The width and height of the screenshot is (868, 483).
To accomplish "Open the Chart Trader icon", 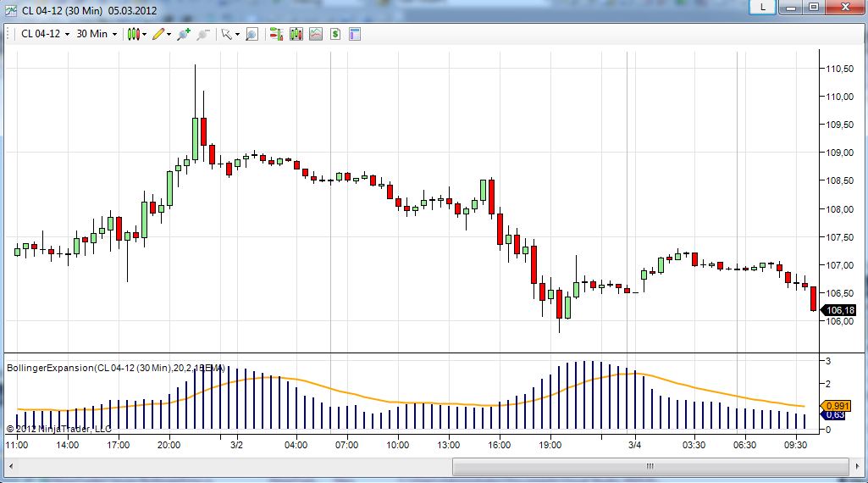I will tap(276, 34).
